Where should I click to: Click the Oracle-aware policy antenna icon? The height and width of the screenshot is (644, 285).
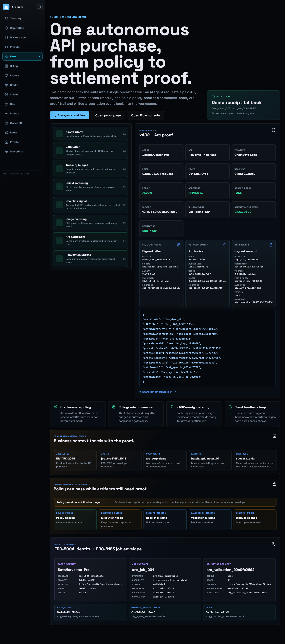click(x=55, y=407)
